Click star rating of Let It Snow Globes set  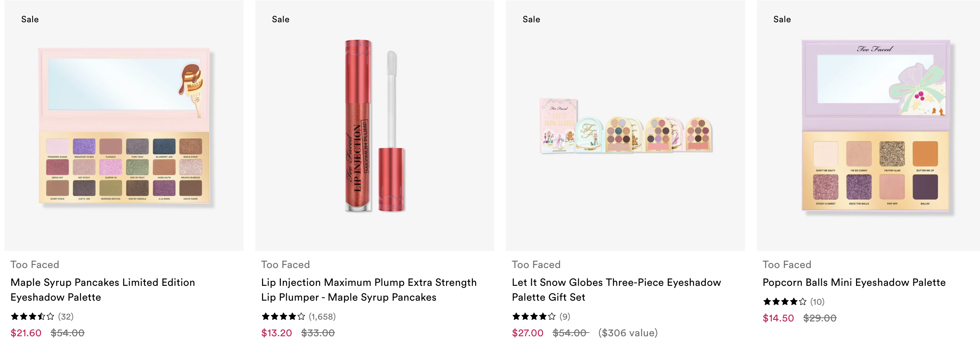point(534,317)
